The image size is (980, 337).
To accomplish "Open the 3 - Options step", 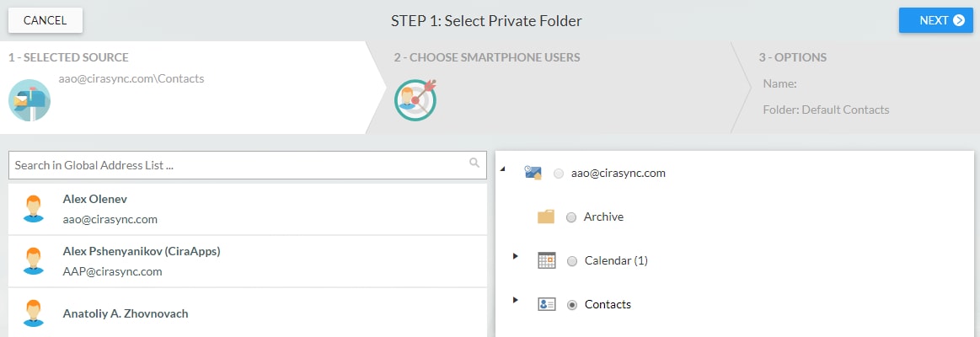I will 792,57.
